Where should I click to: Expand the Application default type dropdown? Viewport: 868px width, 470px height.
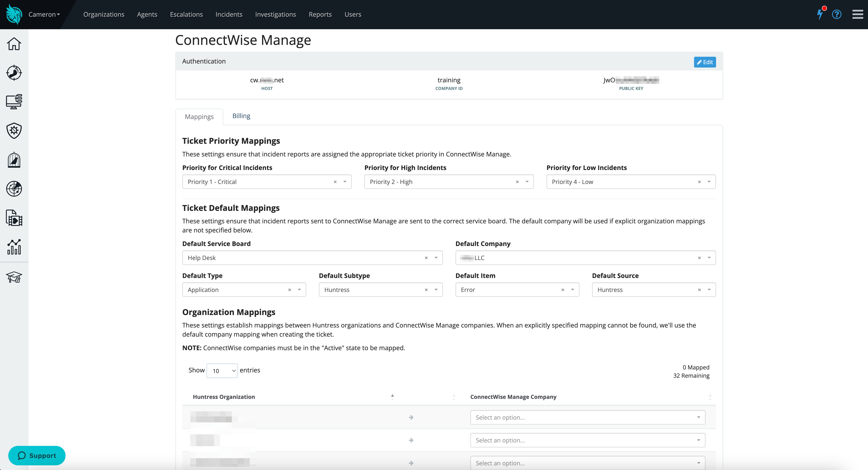pos(299,290)
